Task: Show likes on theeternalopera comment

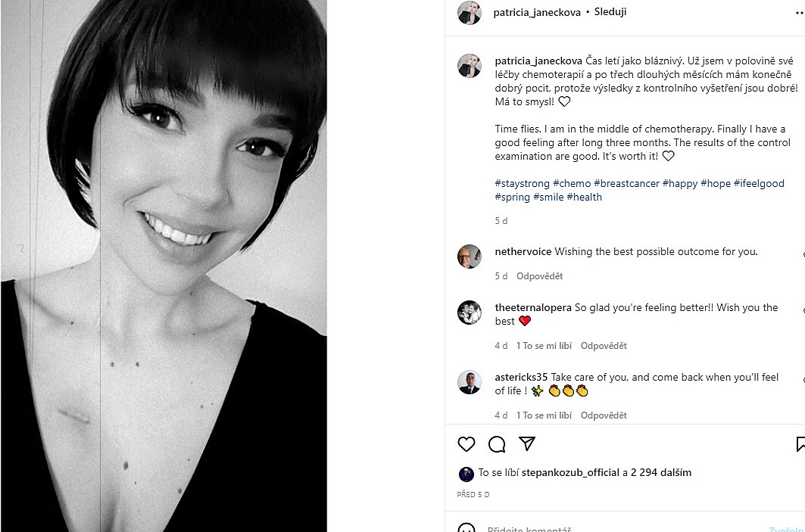Action: [x=544, y=346]
